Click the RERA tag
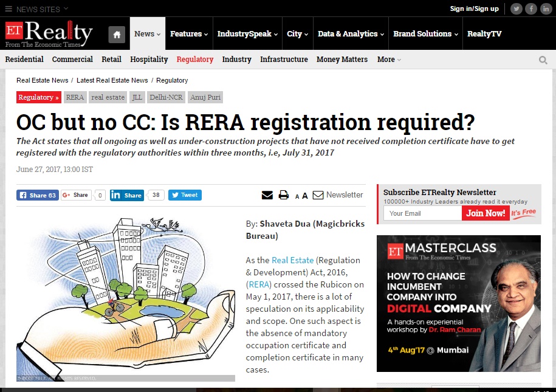The width and height of the screenshot is (556, 392). click(x=75, y=97)
